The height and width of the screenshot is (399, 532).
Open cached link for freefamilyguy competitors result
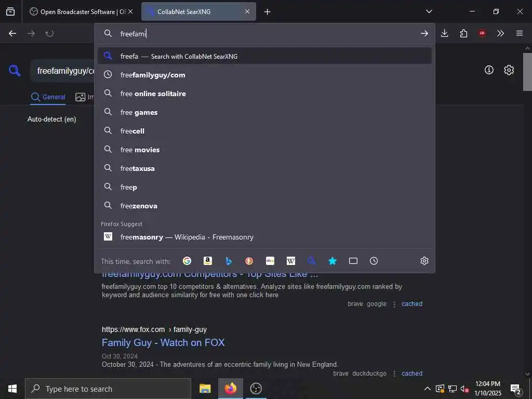412,303
